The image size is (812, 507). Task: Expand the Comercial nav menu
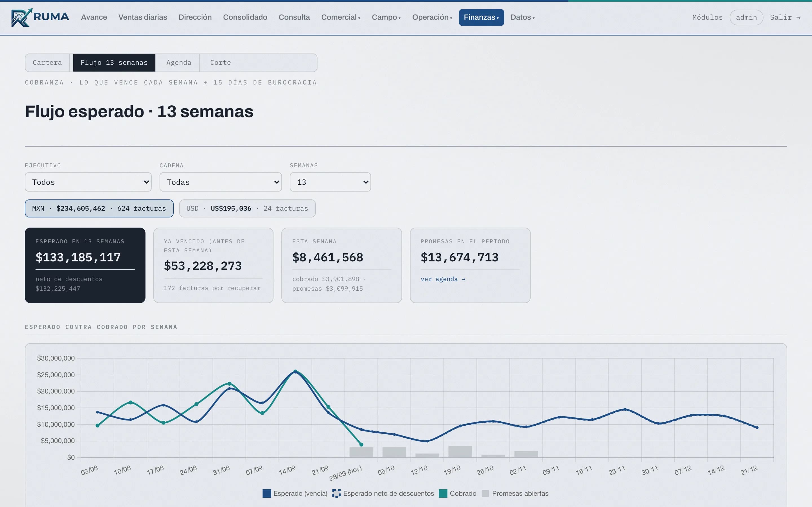341,17
